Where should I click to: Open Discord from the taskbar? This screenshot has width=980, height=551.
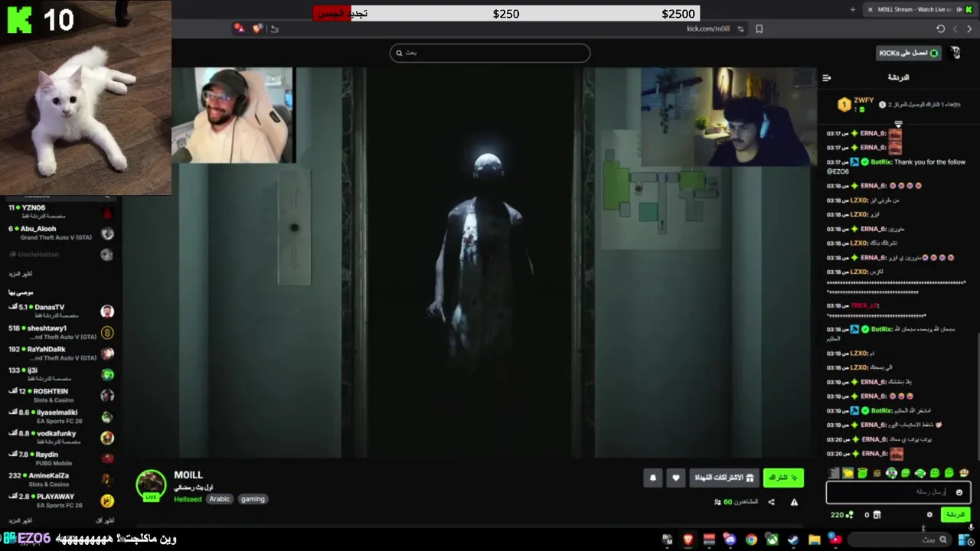click(x=730, y=540)
